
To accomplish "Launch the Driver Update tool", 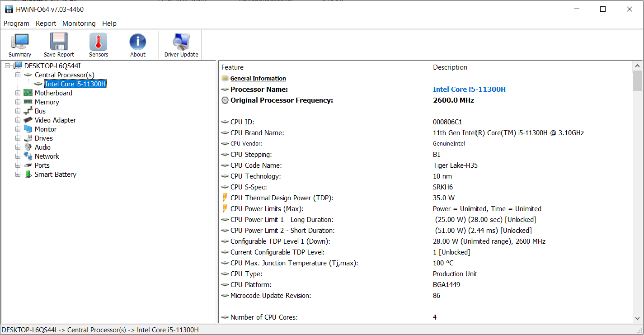I will pyautogui.click(x=181, y=42).
